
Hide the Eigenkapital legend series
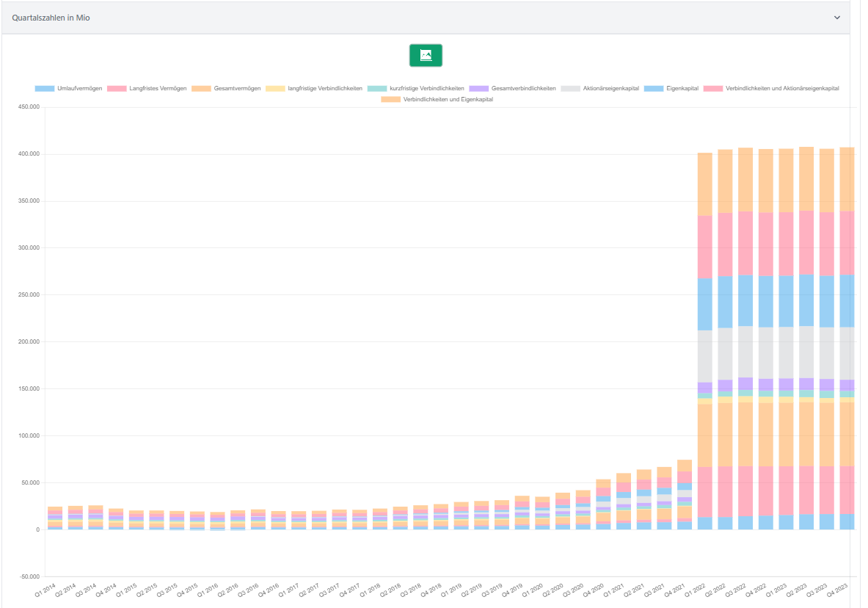(671, 89)
